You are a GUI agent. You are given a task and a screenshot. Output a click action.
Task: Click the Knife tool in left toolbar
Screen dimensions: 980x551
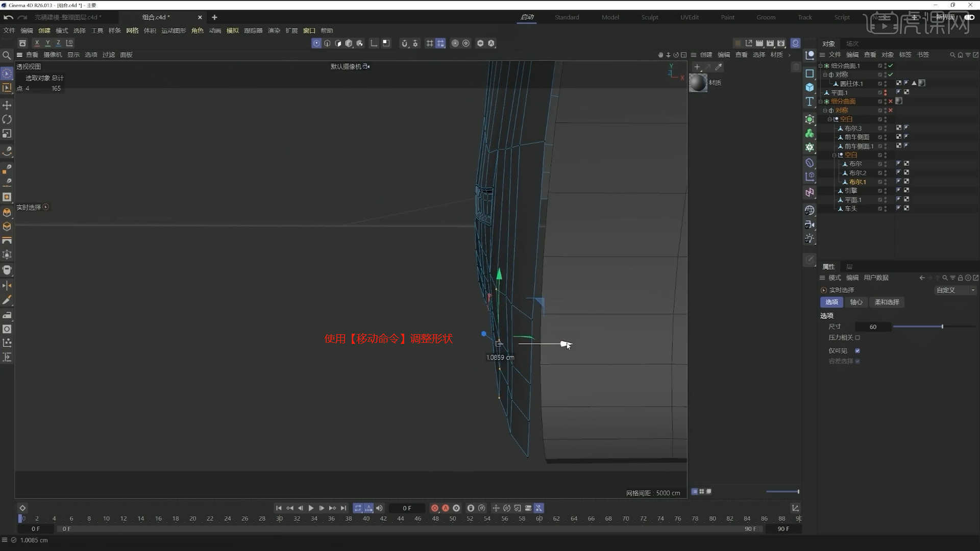coord(7,300)
